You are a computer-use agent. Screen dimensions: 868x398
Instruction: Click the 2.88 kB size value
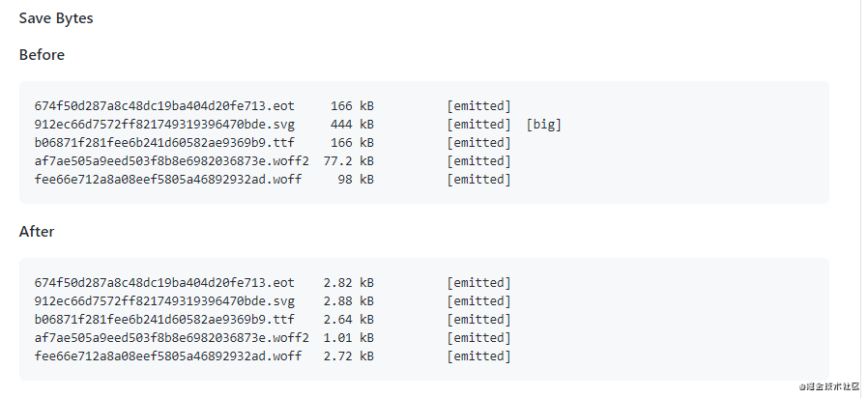click(x=349, y=300)
